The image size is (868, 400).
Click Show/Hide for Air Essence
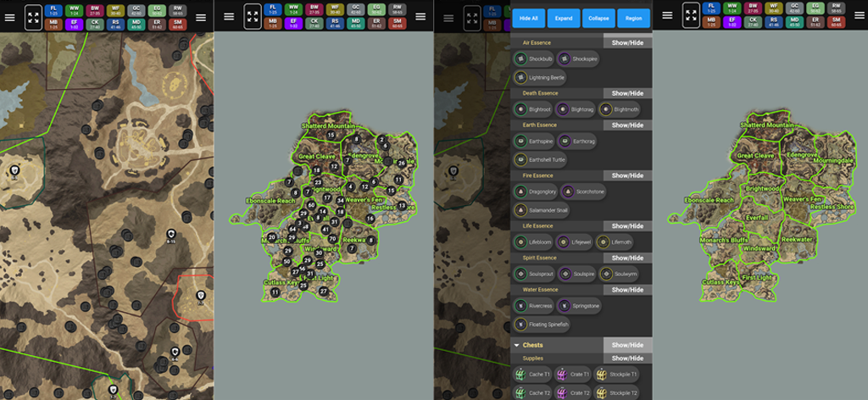point(627,42)
